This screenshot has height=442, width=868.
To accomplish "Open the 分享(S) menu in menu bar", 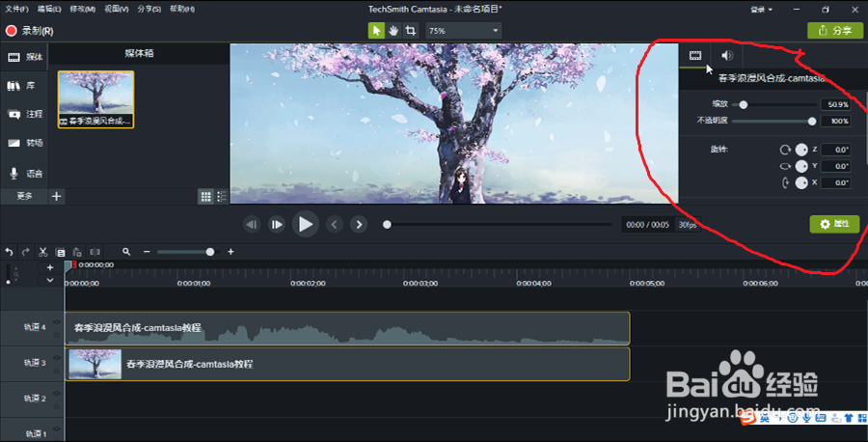I will coord(149,9).
